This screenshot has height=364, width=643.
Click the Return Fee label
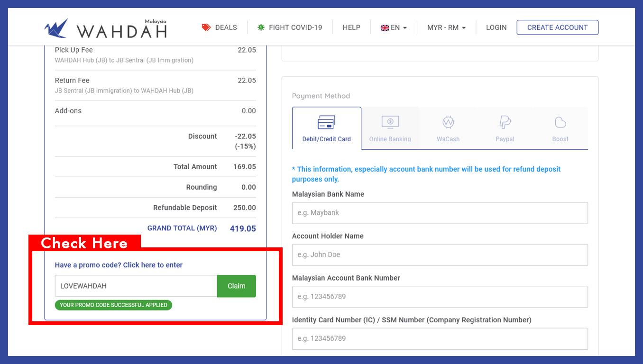[x=72, y=80]
